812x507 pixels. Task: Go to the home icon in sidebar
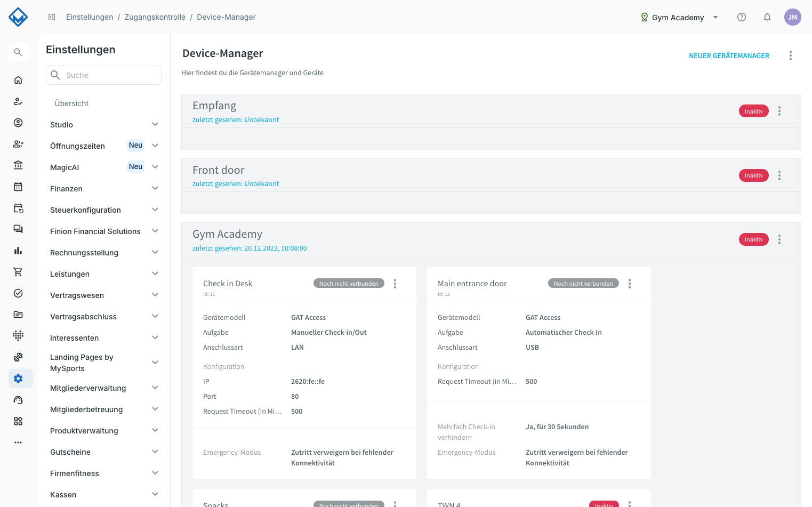(18, 80)
